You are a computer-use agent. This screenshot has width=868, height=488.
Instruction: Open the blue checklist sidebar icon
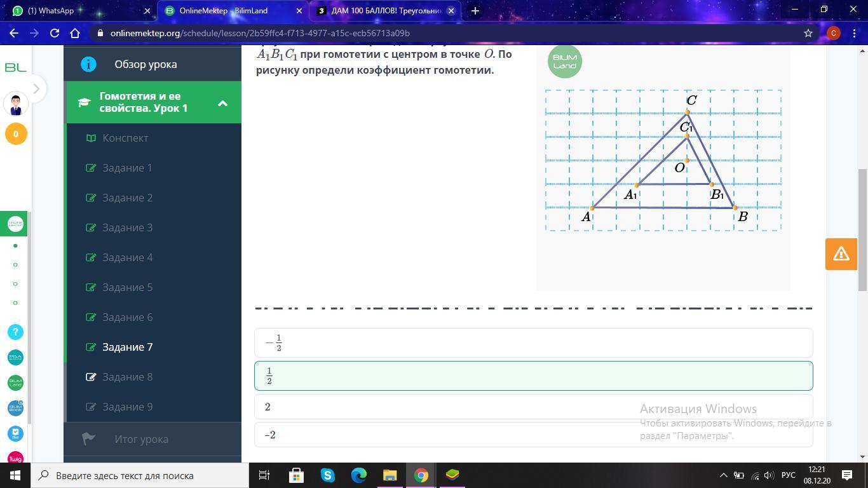pos(15,433)
